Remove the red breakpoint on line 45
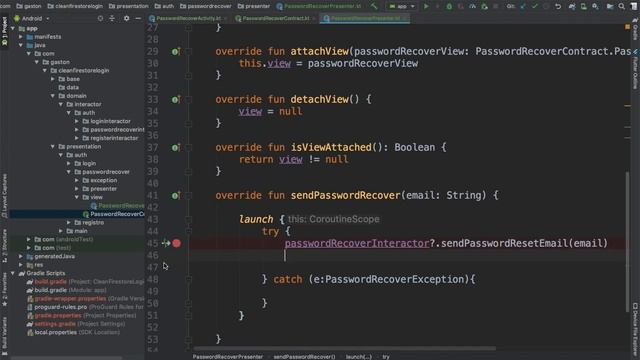The width and height of the screenshot is (640, 360). coord(176,243)
